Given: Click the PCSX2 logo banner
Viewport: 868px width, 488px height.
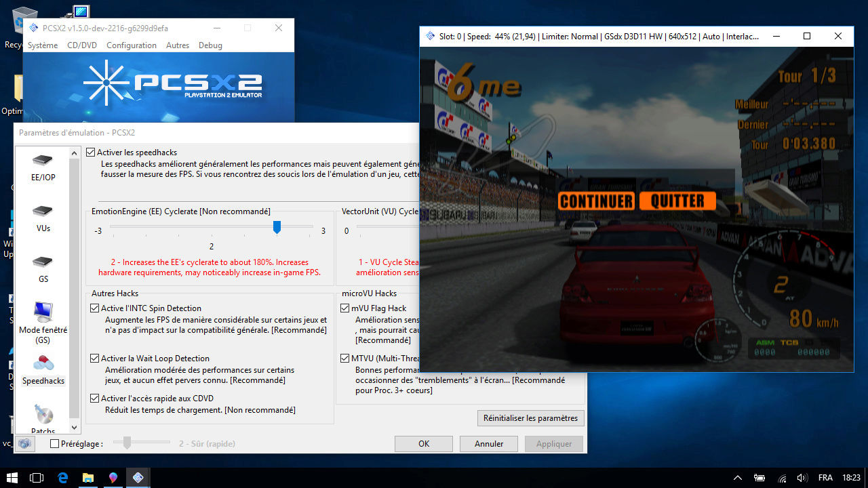Looking at the screenshot, I should [x=159, y=88].
